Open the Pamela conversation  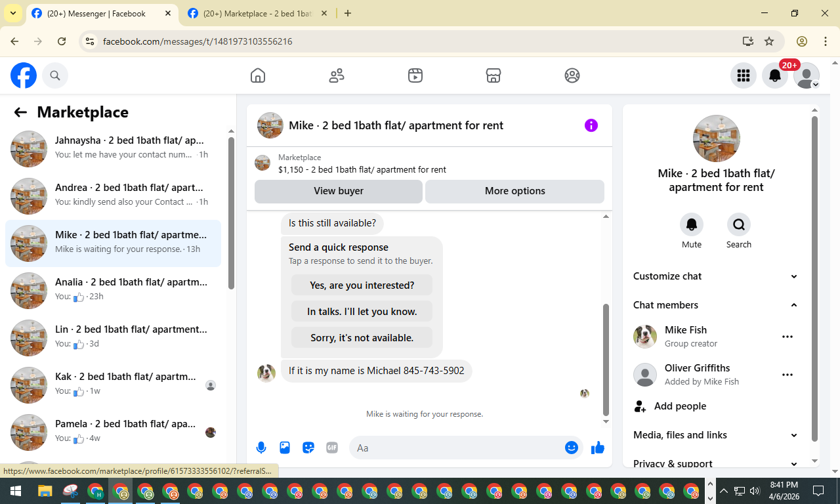[113, 432]
